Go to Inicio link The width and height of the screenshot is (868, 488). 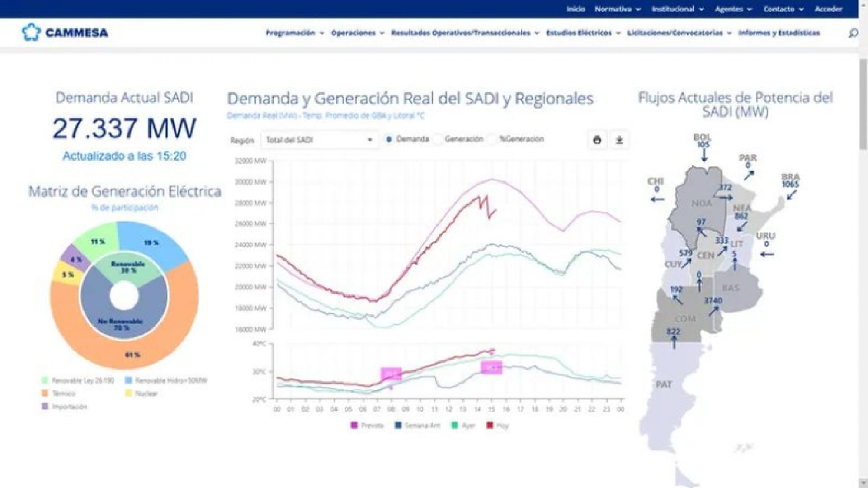(576, 9)
